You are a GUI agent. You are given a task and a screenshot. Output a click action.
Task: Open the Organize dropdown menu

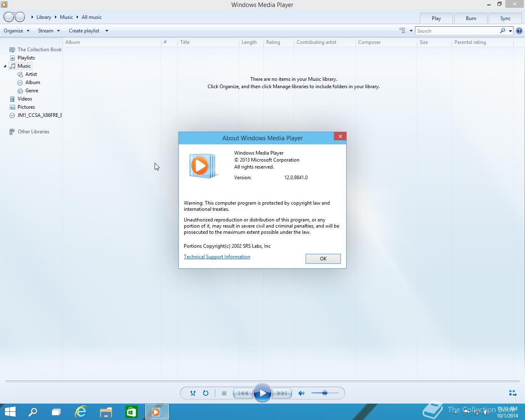17,31
